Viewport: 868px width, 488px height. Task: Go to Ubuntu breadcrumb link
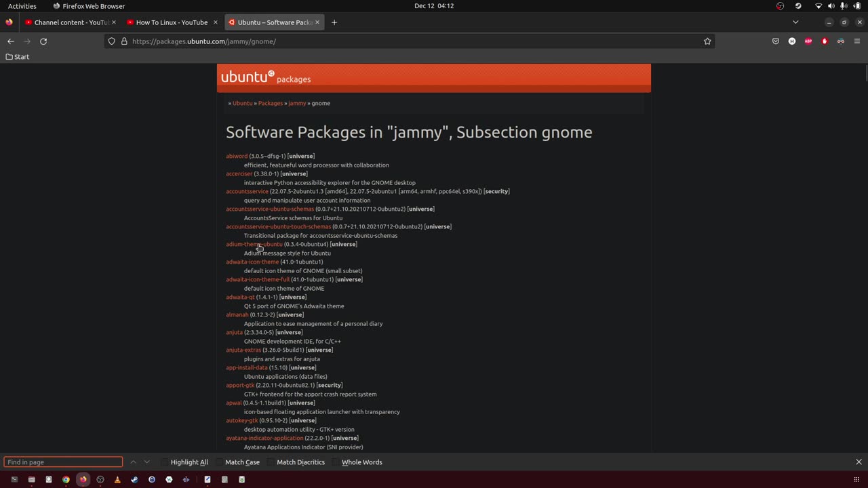click(x=242, y=103)
